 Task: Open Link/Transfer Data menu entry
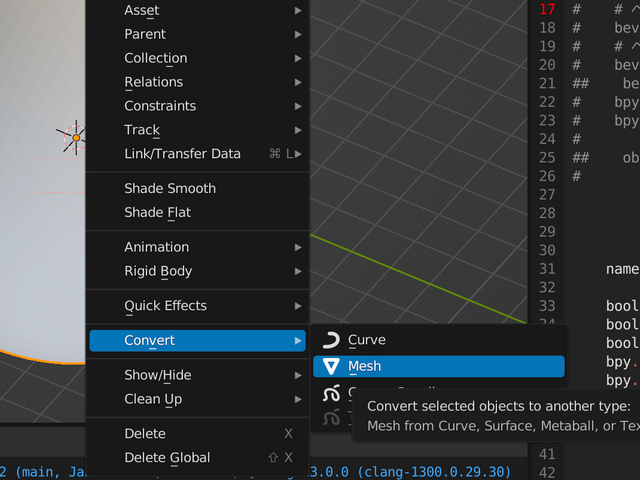[182, 154]
